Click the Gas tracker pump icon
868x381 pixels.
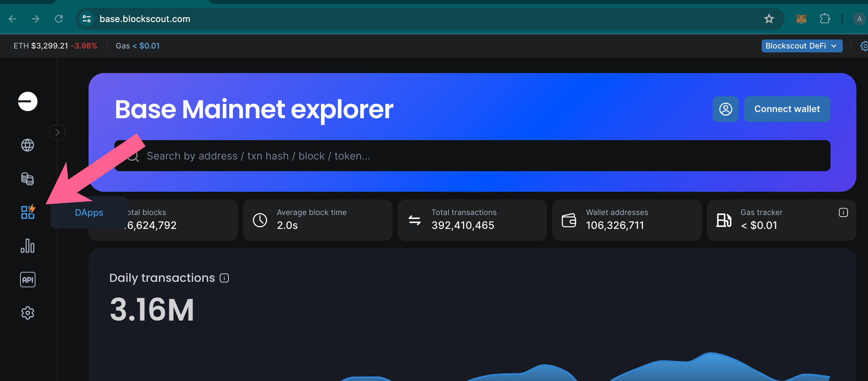tap(723, 220)
